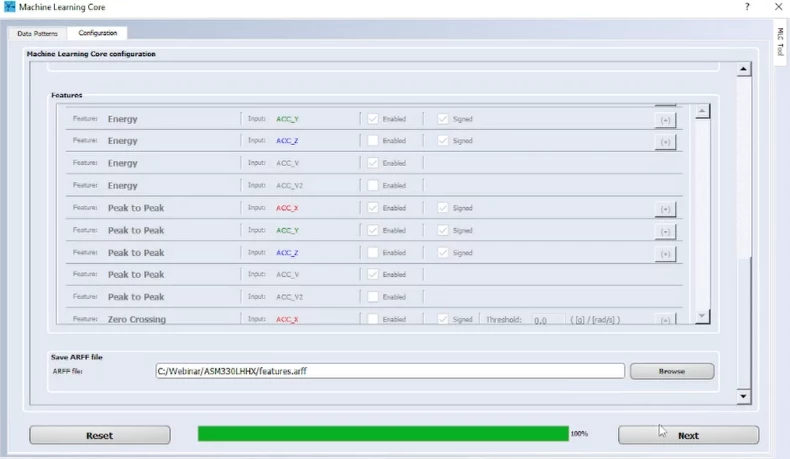
Task: Toggle Signed for Energy ACC_Z
Action: coord(443,141)
